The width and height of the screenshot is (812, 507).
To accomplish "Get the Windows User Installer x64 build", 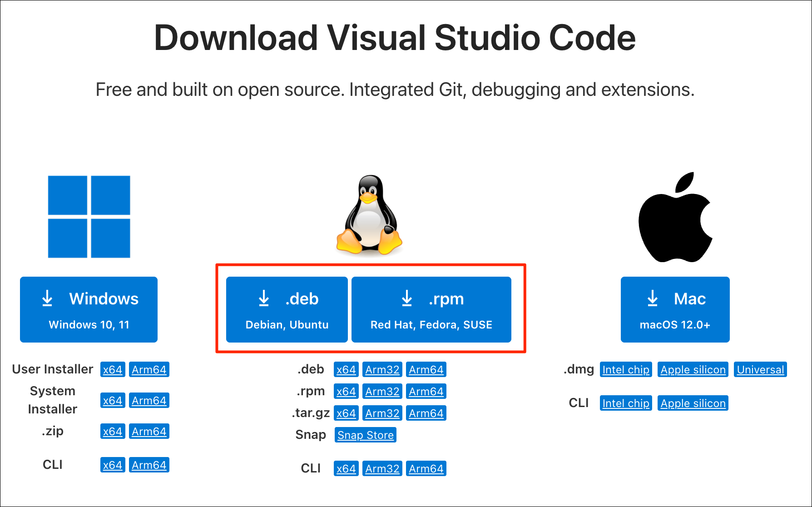I will [x=113, y=370].
